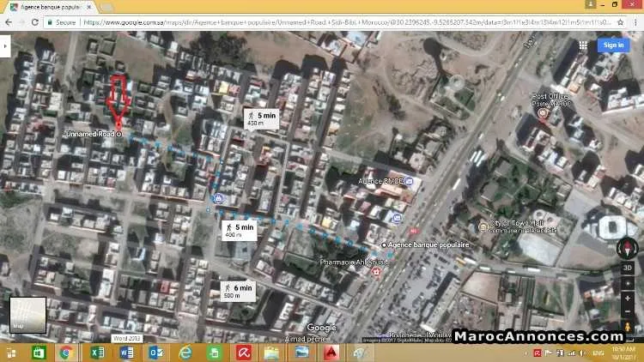Open Outlook from the taskbar
The width and height of the screenshot is (644, 362).
click(x=156, y=353)
